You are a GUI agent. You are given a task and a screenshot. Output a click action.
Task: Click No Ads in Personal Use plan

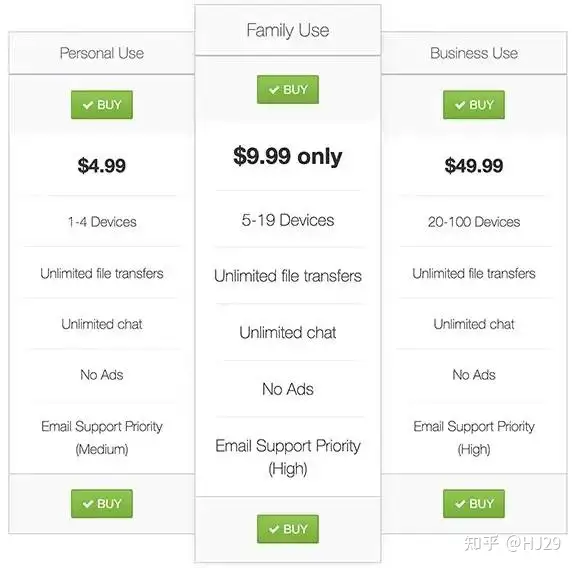point(102,375)
